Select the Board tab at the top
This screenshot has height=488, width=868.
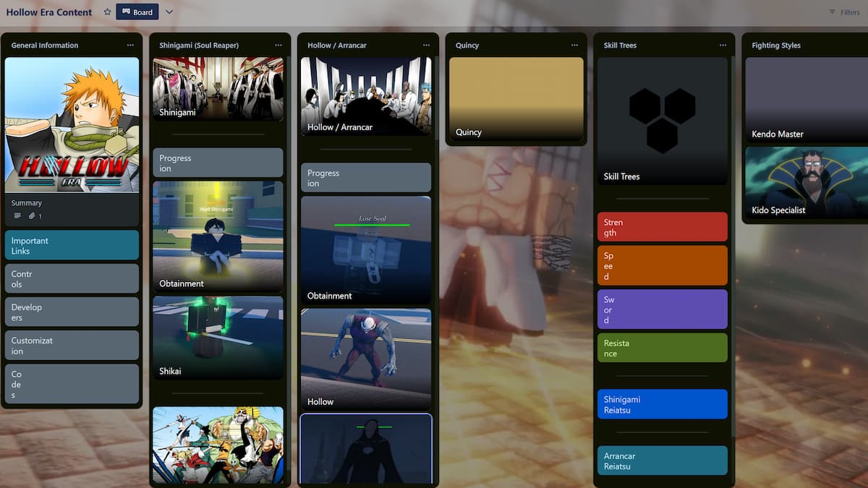pyautogui.click(x=137, y=12)
